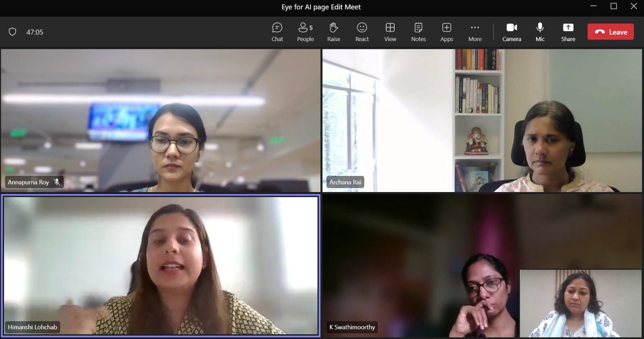Click the K Swathimoorthy name label
The image size is (644, 339).
pos(353,327)
